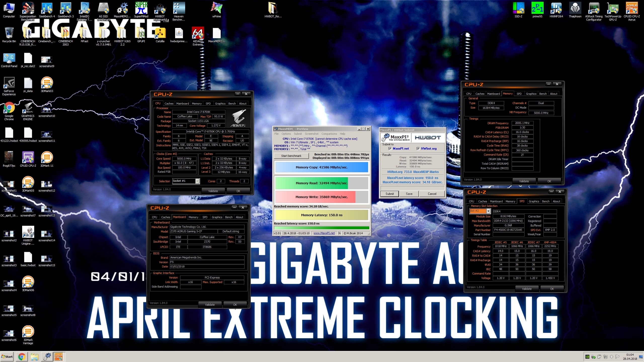This screenshot has width=644, height=362.
Task: Open HWBOT Aquamark3 shortcut
Action: [x=160, y=11]
